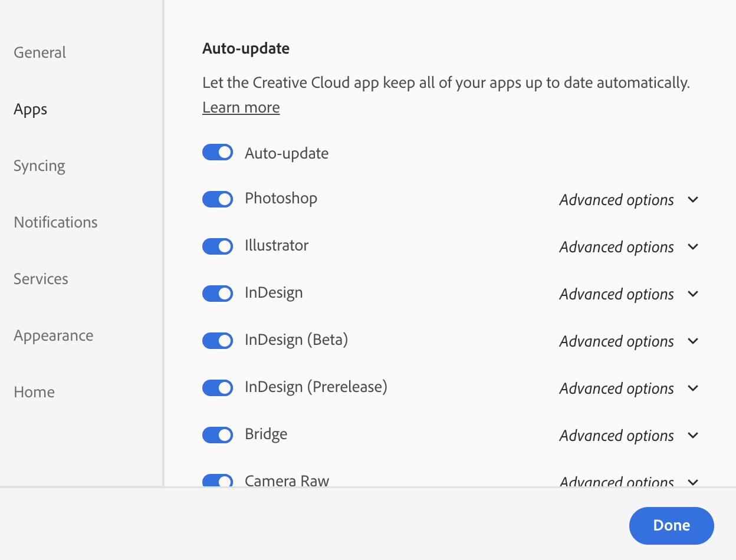
Task: Turn off InDesign (Prerelease) auto-update
Action: click(218, 388)
